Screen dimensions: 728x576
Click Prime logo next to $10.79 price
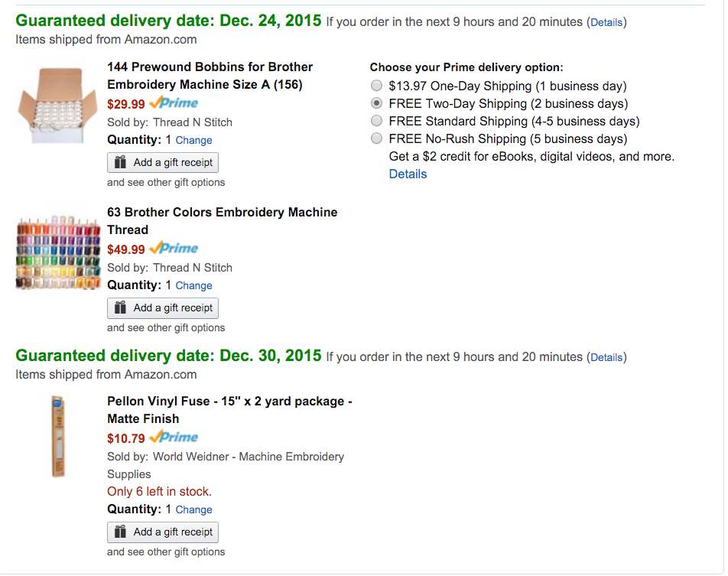174,438
